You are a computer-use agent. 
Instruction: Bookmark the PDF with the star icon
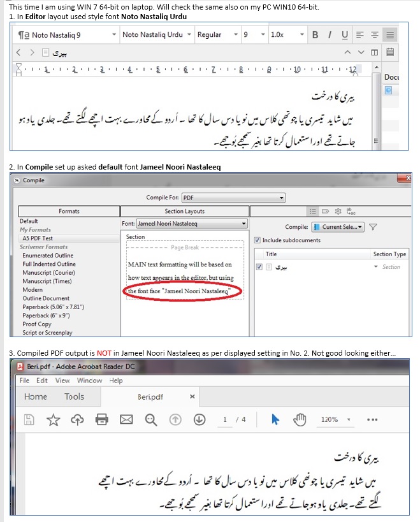54,420
